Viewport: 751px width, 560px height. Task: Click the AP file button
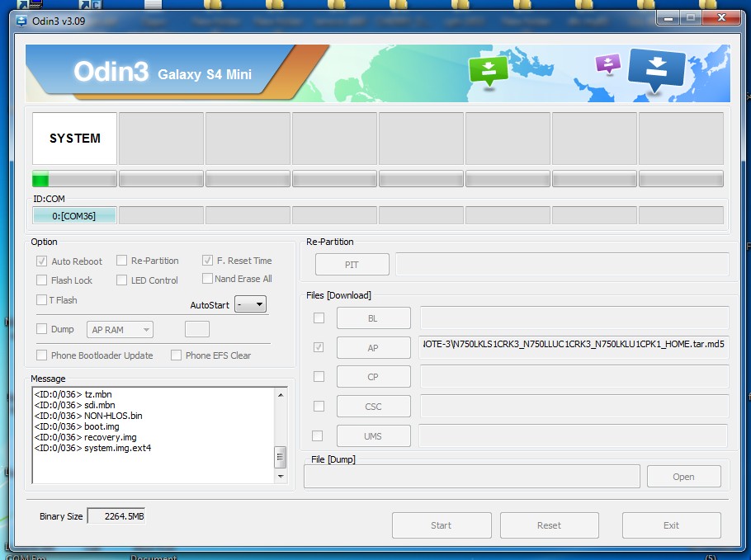point(374,348)
